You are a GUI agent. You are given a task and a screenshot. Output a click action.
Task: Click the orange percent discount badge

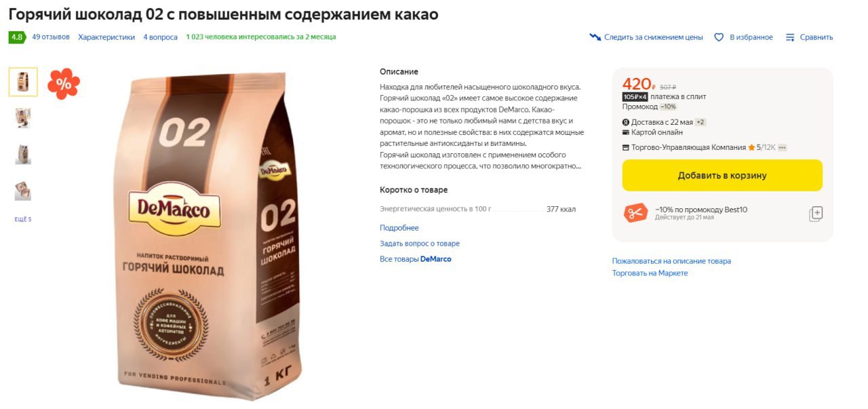(x=64, y=83)
